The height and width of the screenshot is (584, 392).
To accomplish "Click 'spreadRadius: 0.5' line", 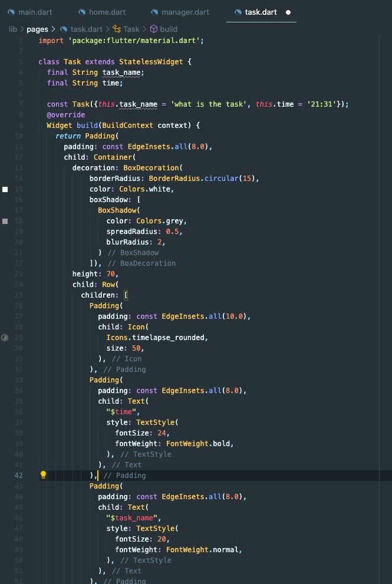I will point(144,231).
